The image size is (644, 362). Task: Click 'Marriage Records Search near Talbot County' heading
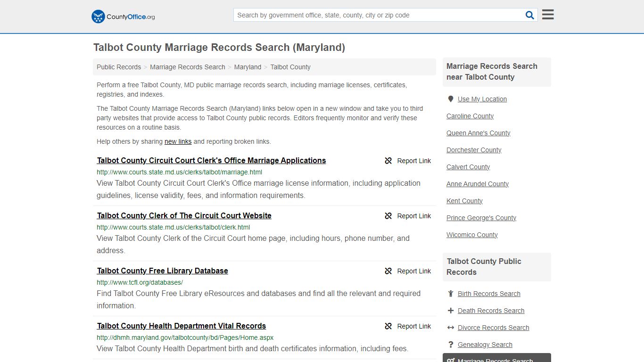[x=492, y=72]
